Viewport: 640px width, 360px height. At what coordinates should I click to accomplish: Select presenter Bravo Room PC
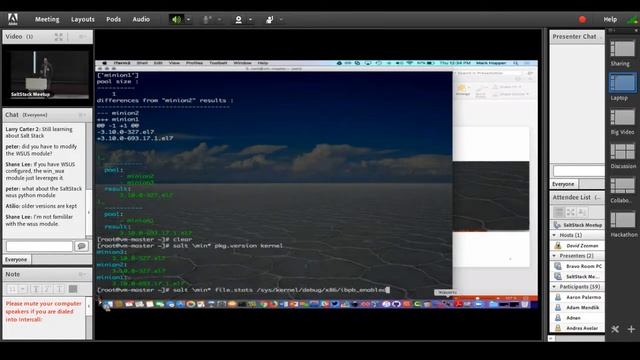point(578,266)
